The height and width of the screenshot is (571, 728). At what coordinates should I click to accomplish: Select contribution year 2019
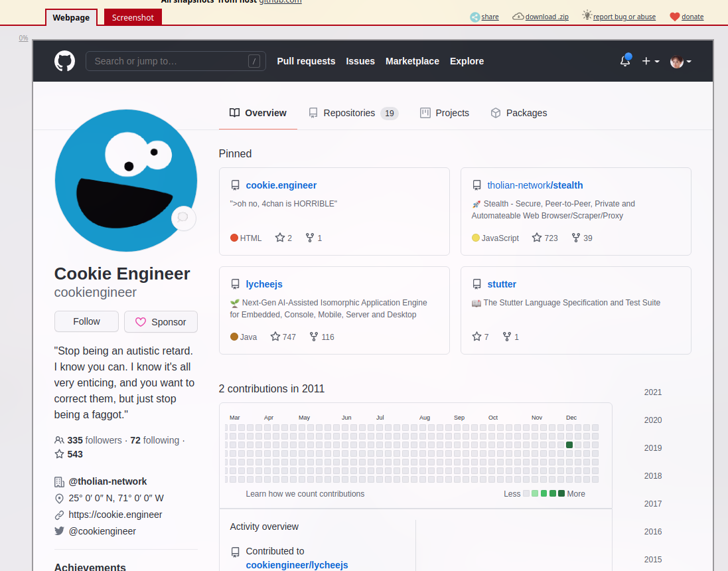tap(653, 448)
